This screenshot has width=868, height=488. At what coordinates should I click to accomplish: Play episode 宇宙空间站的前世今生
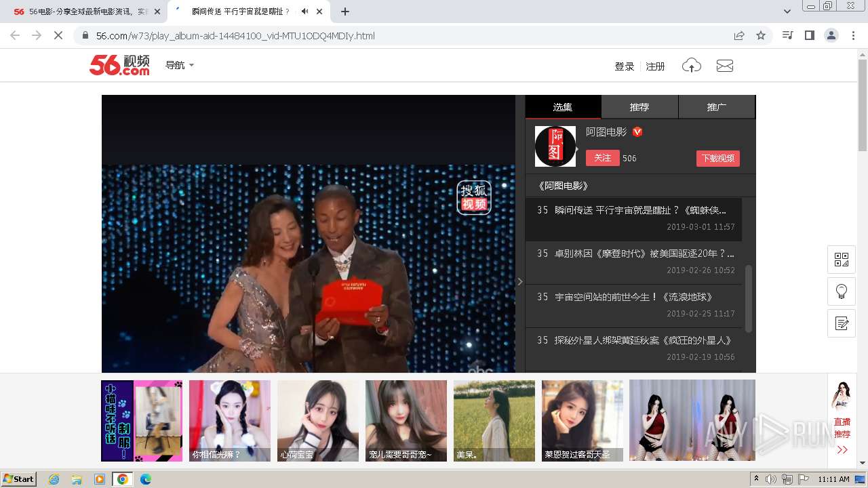point(633,306)
